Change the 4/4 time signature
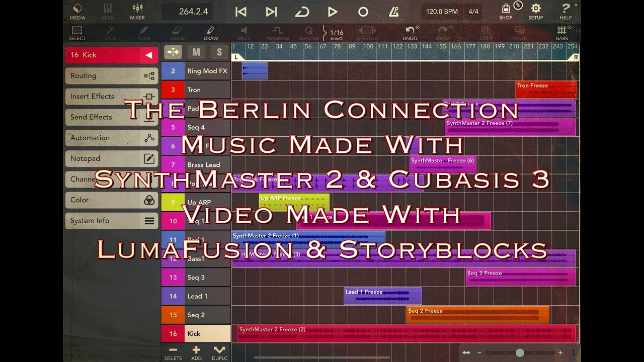Image resolution: width=644 pixels, height=362 pixels. tap(473, 12)
